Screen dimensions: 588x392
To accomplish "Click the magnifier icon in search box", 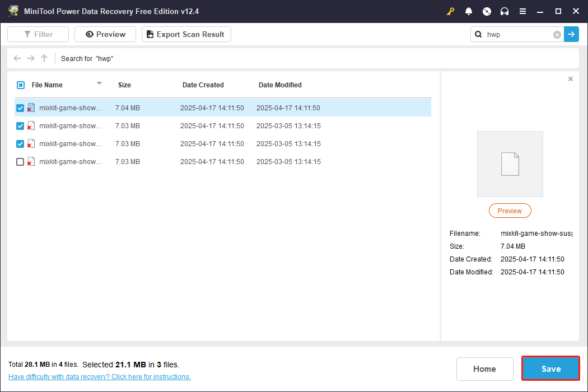I will pyautogui.click(x=478, y=34).
